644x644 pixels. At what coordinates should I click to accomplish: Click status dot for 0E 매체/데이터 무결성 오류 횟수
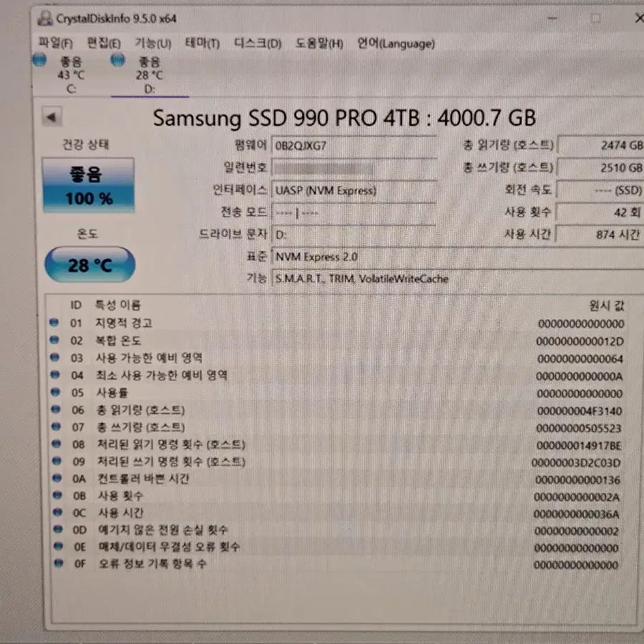pos(59,546)
